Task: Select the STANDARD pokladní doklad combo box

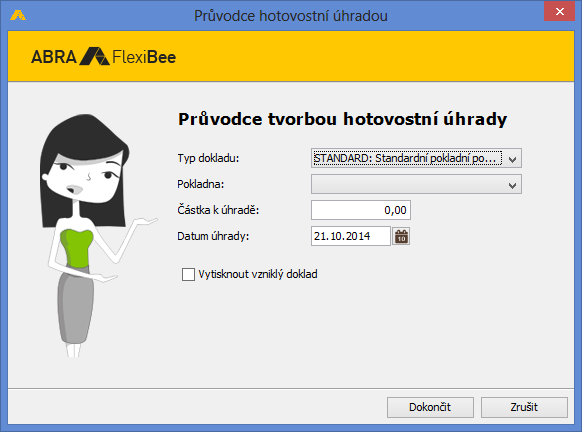Action: click(x=416, y=158)
